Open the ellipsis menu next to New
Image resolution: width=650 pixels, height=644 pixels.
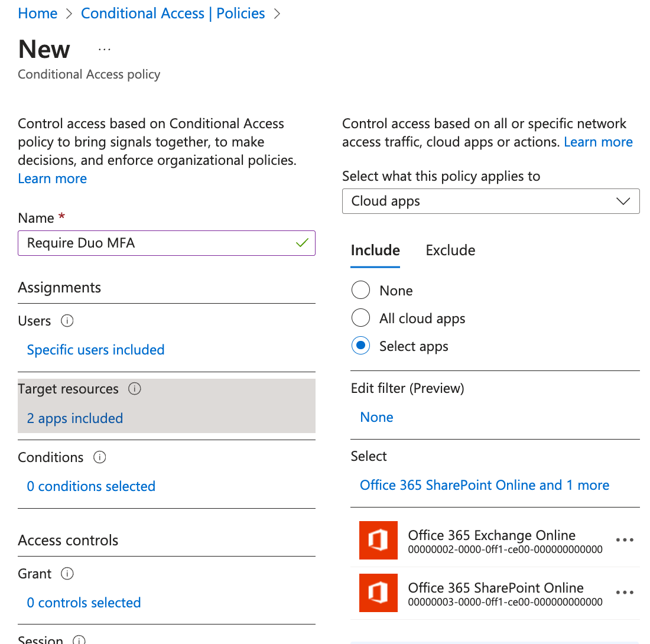tap(104, 50)
